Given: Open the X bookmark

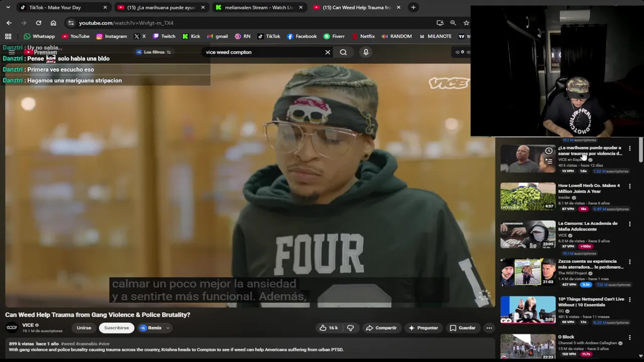Looking at the screenshot, I should tap(139, 36).
